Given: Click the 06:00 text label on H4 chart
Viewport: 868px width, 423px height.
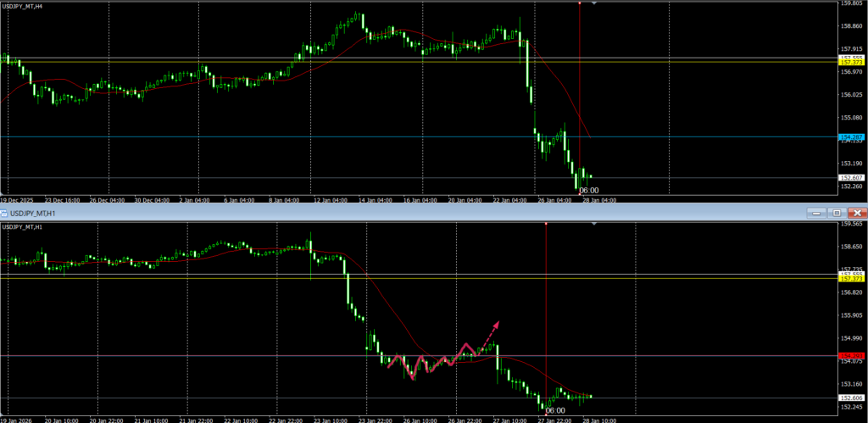Looking at the screenshot, I should click(x=588, y=191).
